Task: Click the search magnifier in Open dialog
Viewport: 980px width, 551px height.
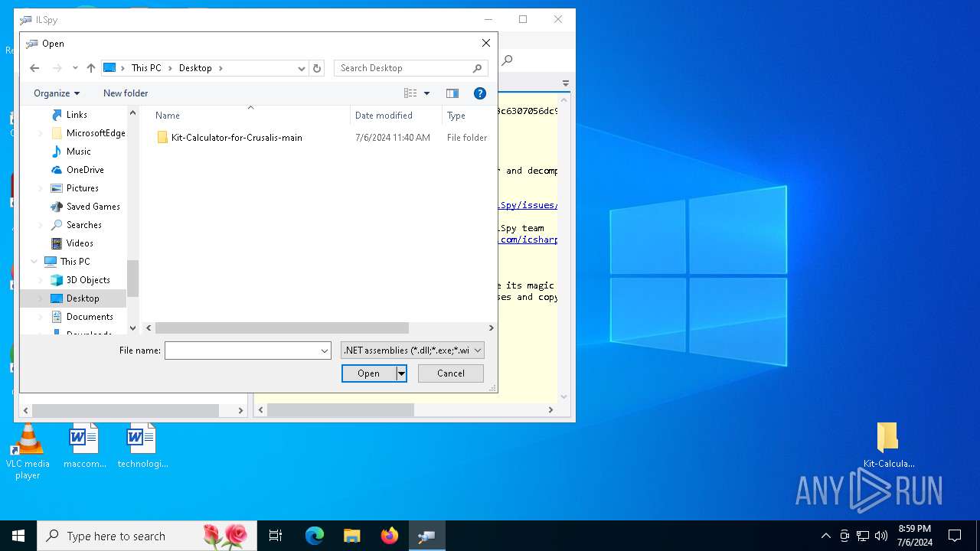Action: coord(478,68)
